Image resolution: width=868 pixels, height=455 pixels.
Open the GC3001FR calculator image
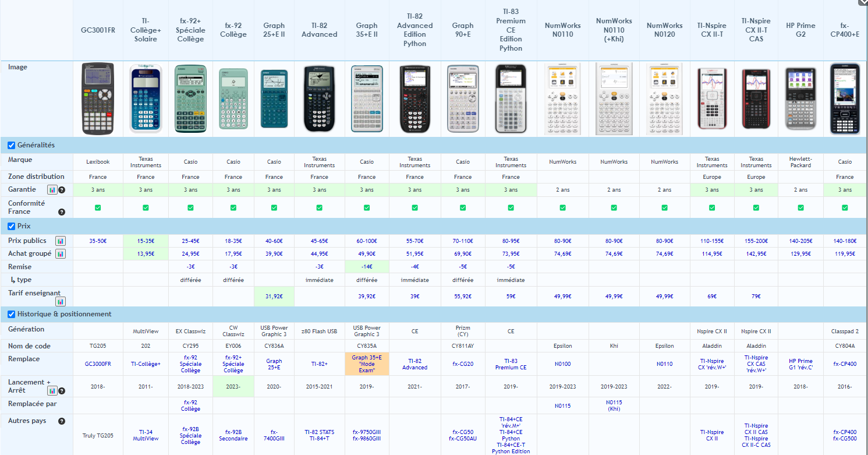click(x=98, y=98)
